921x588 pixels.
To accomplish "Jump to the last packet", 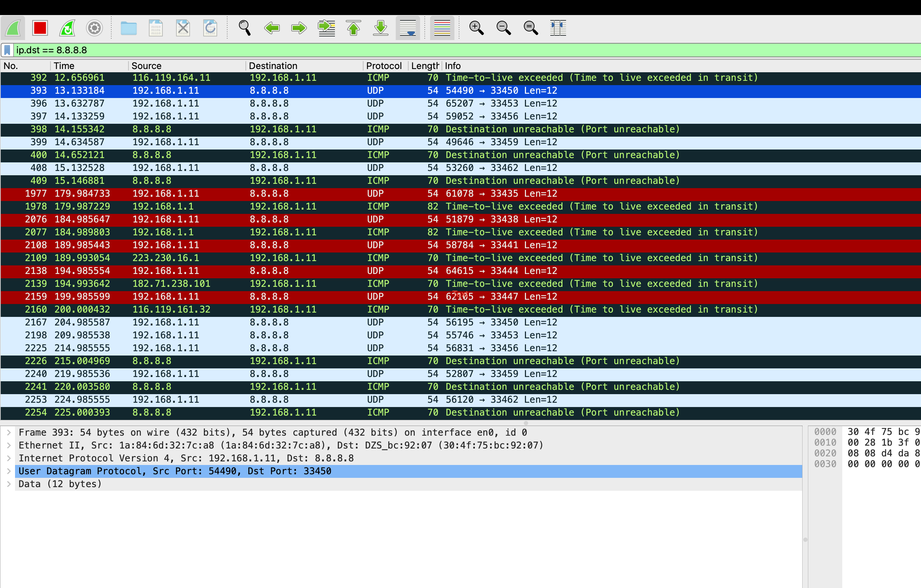I will click(381, 28).
